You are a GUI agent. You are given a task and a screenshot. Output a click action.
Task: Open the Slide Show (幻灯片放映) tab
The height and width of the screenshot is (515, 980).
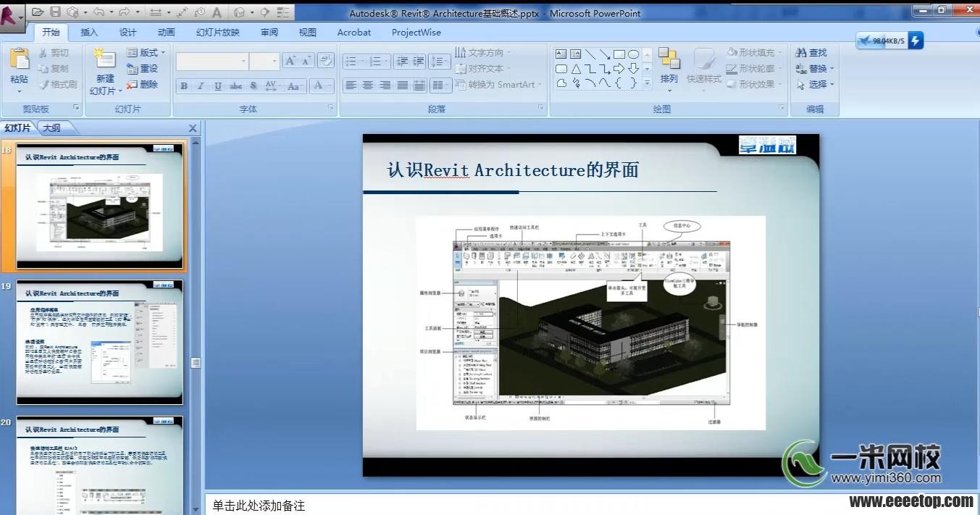pyautogui.click(x=217, y=32)
